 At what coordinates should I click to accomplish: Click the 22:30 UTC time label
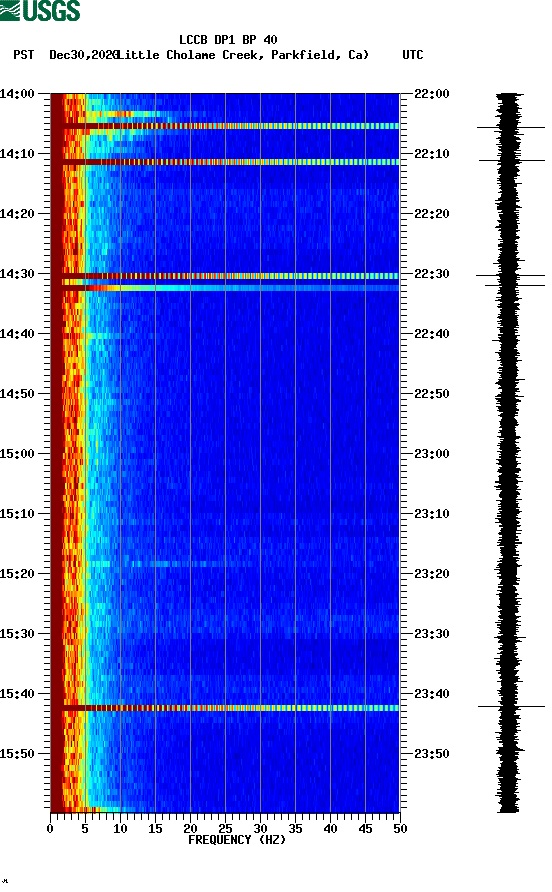point(431,274)
